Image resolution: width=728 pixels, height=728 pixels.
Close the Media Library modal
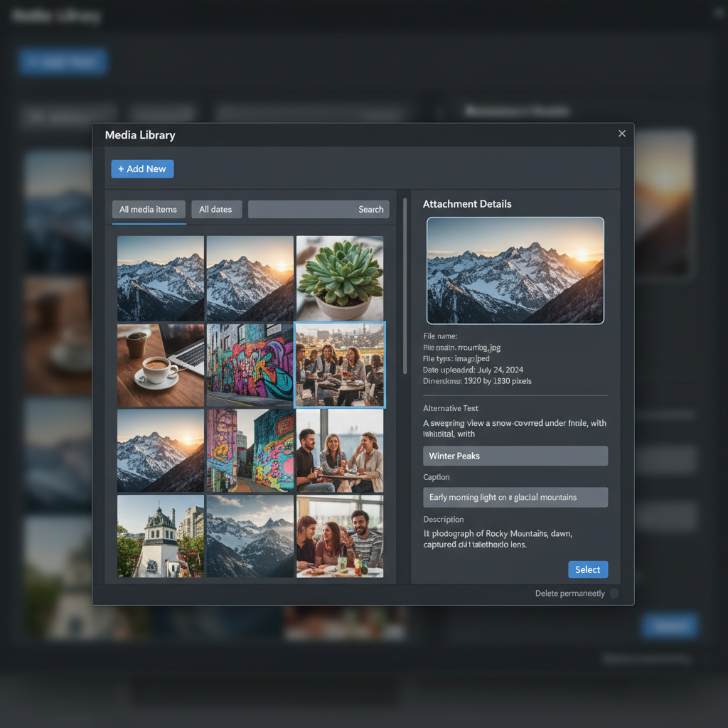pos(622,134)
